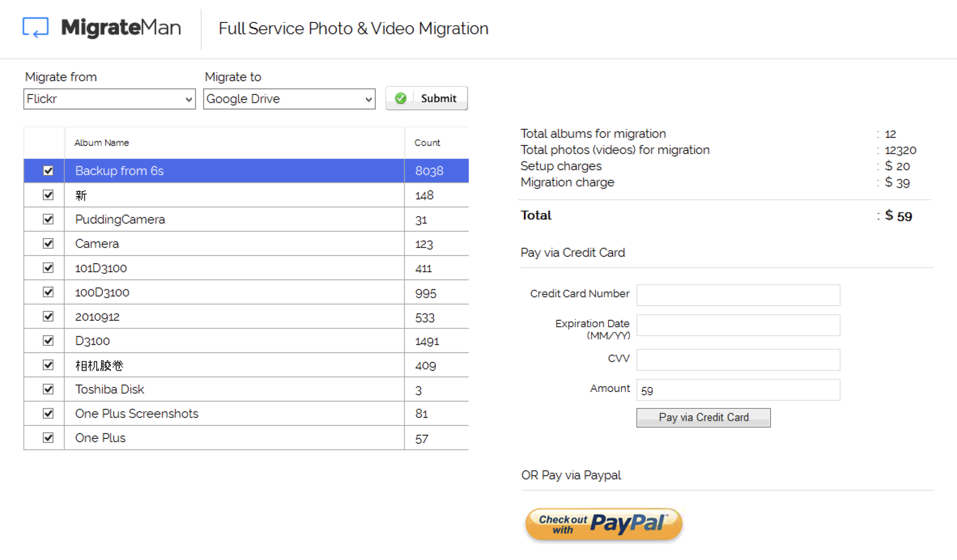Screen dimensions: 957x560
Task: Click the count value 8038
Action: [429, 171]
